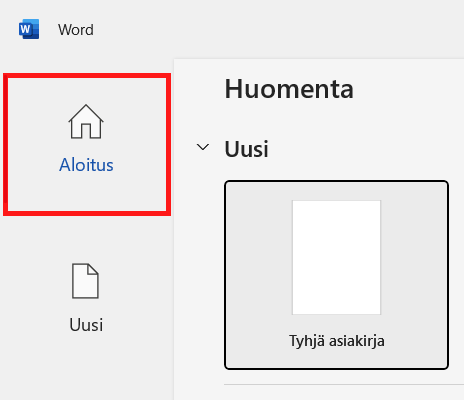Click the Huomenta greeting heading
The image size is (464, 400).
click(289, 89)
